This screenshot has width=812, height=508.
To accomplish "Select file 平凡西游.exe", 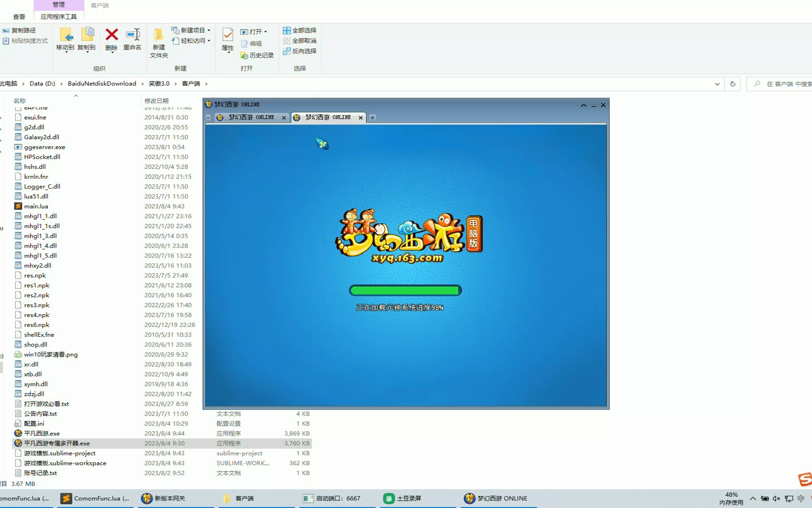I will coord(42,433).
